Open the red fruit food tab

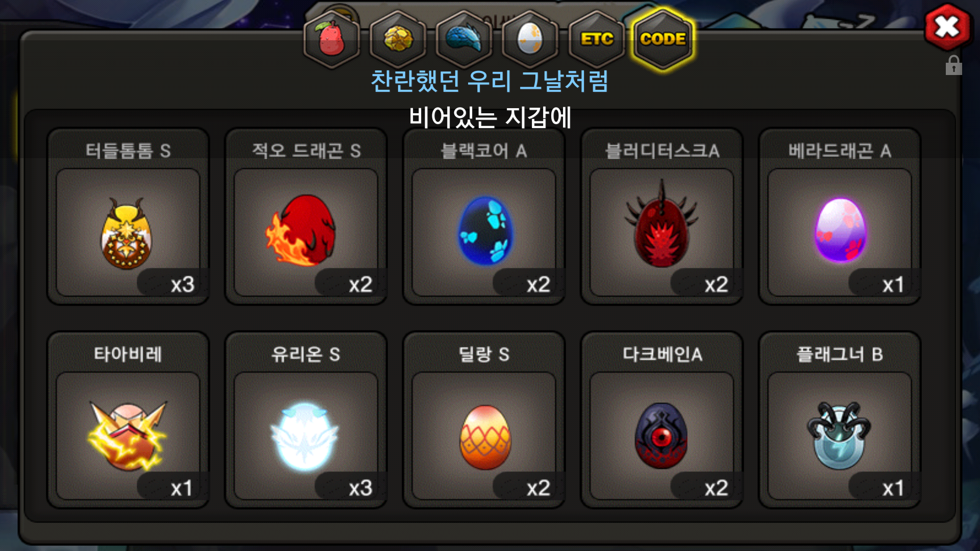coord(332,39)
